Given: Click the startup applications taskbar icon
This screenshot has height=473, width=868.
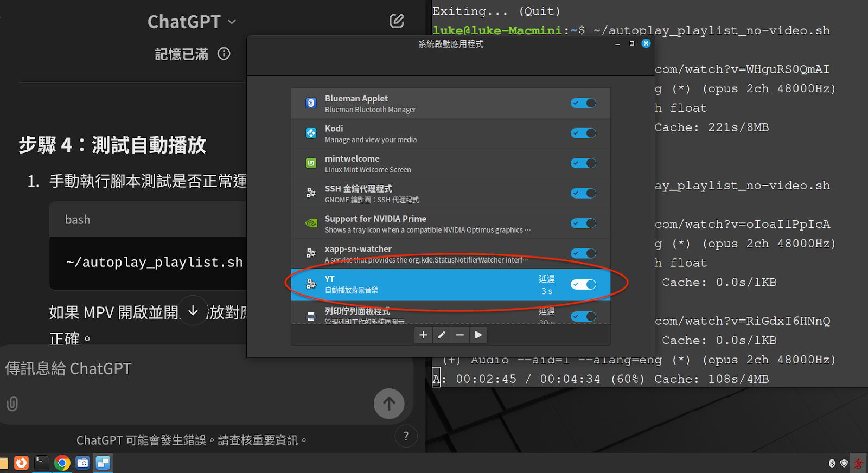Looking at the screenshot, I should pos(103,463).
